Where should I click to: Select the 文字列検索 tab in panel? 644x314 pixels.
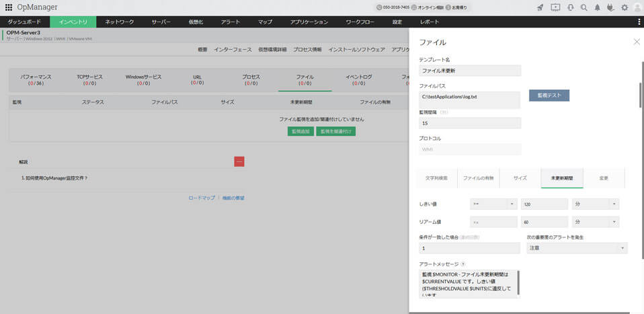[436, 178]
